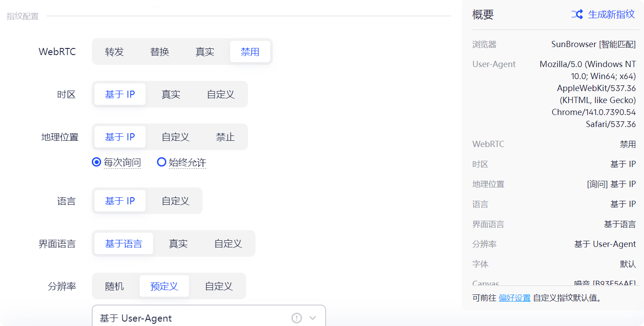The height and width of the screenshot is (326, 644).
Task: Set WebRTC to 替换 mode
Action: tap(160, 52)
